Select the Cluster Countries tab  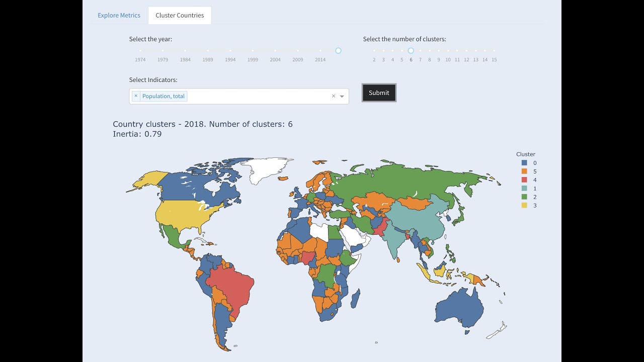tap(180, 15)
